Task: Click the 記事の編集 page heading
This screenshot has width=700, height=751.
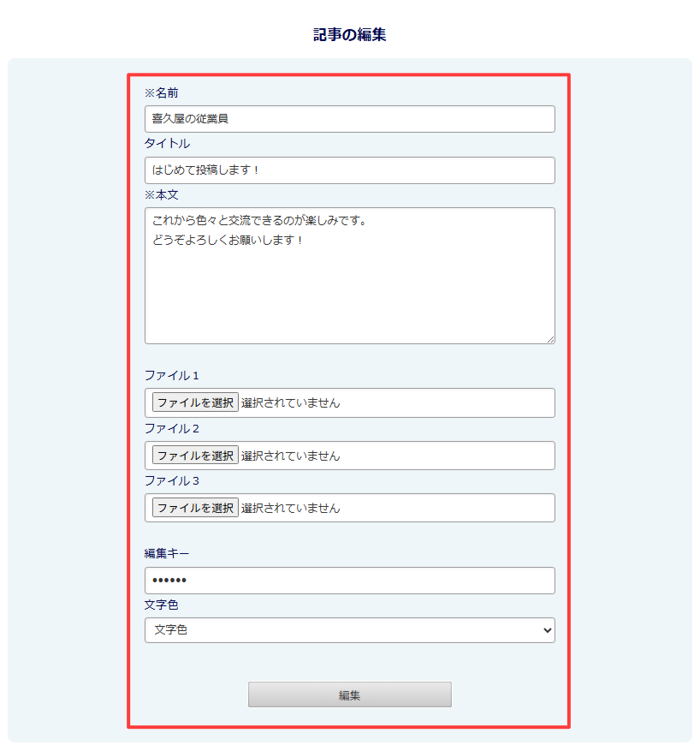Action: 349,35
